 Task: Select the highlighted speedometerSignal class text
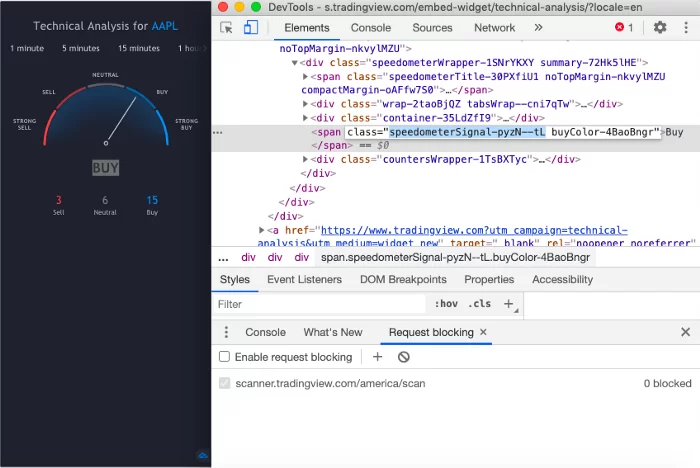467,132
